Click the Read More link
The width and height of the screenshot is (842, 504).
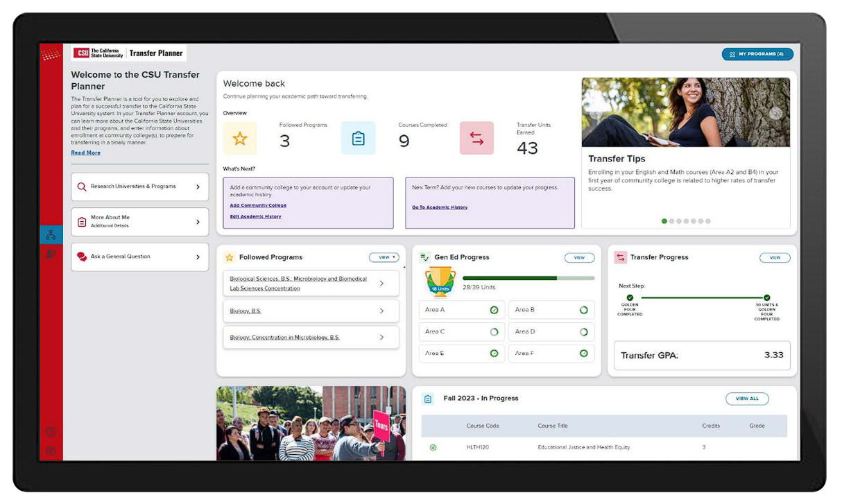85,153
